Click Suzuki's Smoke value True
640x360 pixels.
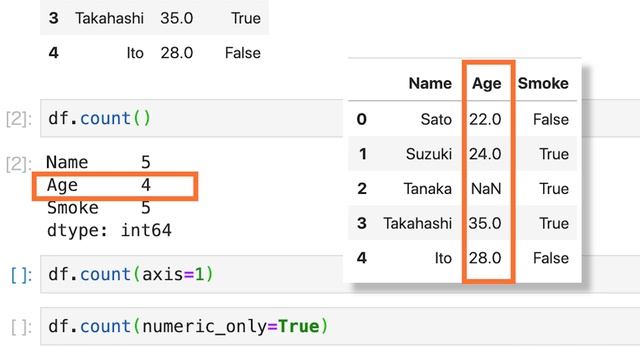click(554, 154)
